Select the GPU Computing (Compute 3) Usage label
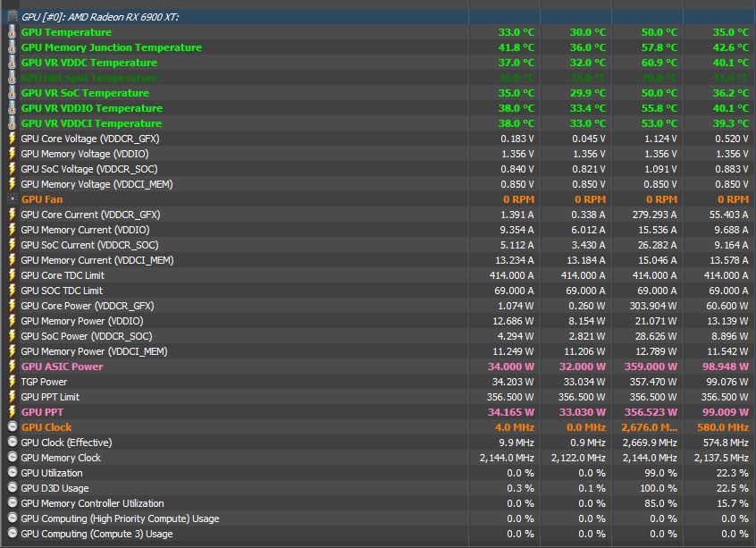 pos(97,534)
